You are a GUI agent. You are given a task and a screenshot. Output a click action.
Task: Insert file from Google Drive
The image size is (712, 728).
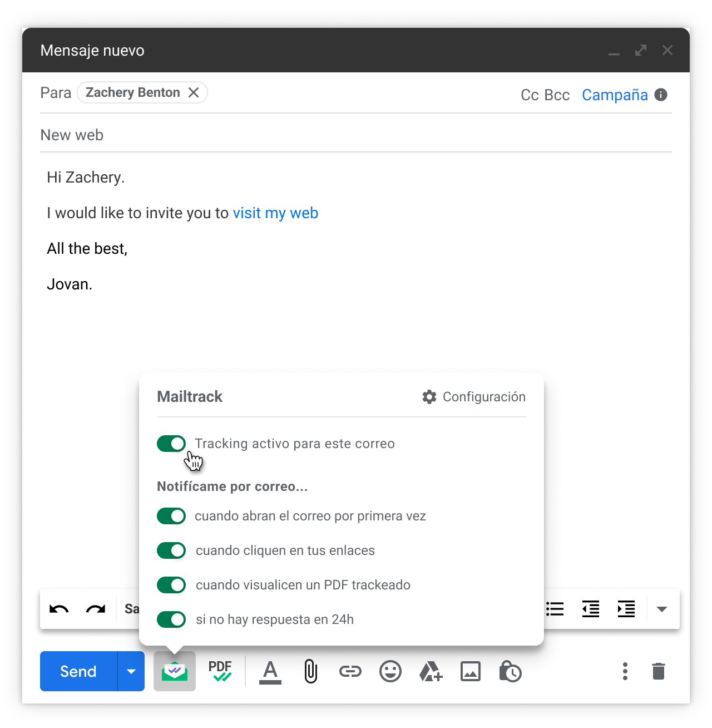click(x=431, y=672)
